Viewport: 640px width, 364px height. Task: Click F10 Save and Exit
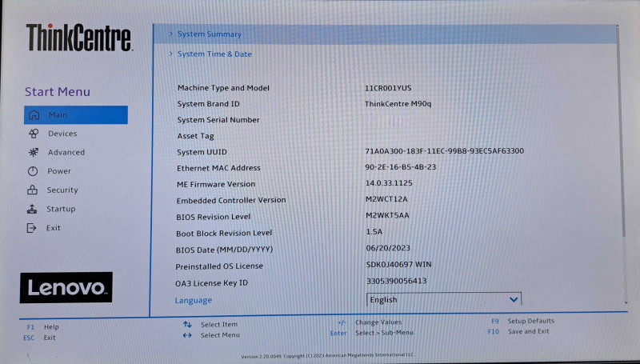click(x=518, y=331)
